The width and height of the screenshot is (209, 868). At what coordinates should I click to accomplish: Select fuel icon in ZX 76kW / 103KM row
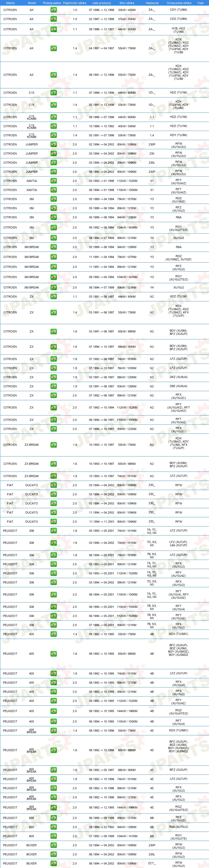pos(53,368)
